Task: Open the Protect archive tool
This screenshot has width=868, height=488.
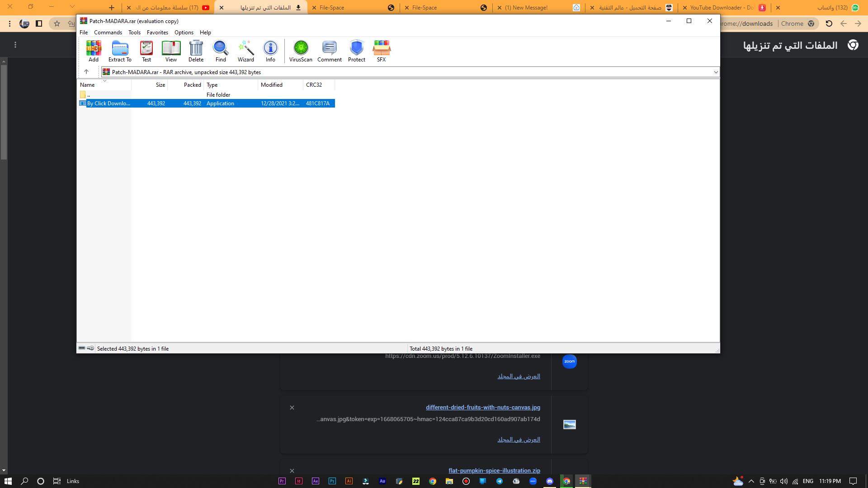Action: 356,51
